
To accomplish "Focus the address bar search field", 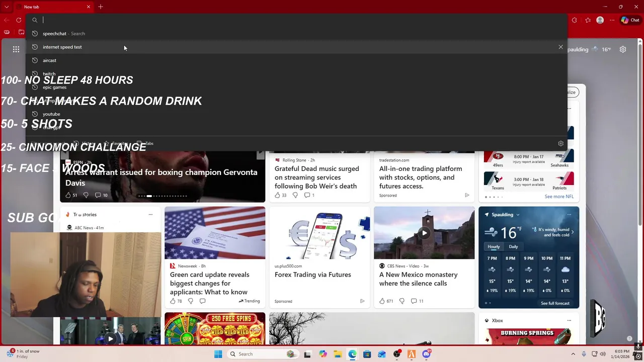I will click(x=297, y=20).
